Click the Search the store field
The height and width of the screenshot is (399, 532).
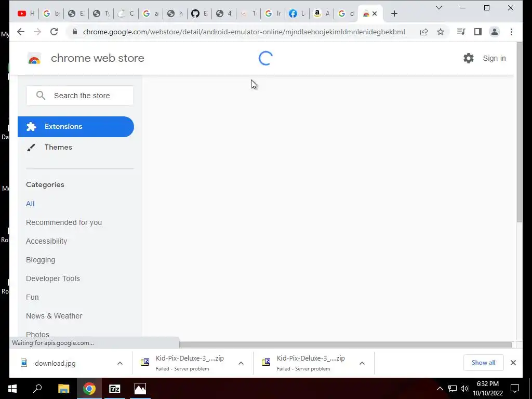tap(80, 96)
